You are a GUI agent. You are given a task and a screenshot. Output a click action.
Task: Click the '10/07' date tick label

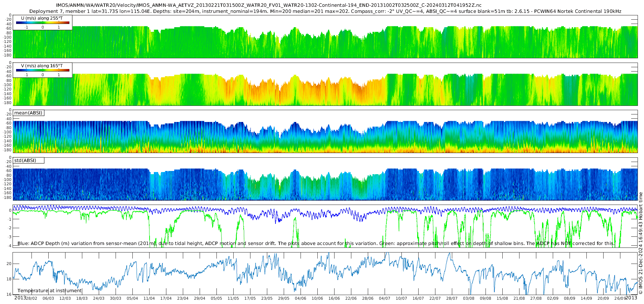point(401,298)
